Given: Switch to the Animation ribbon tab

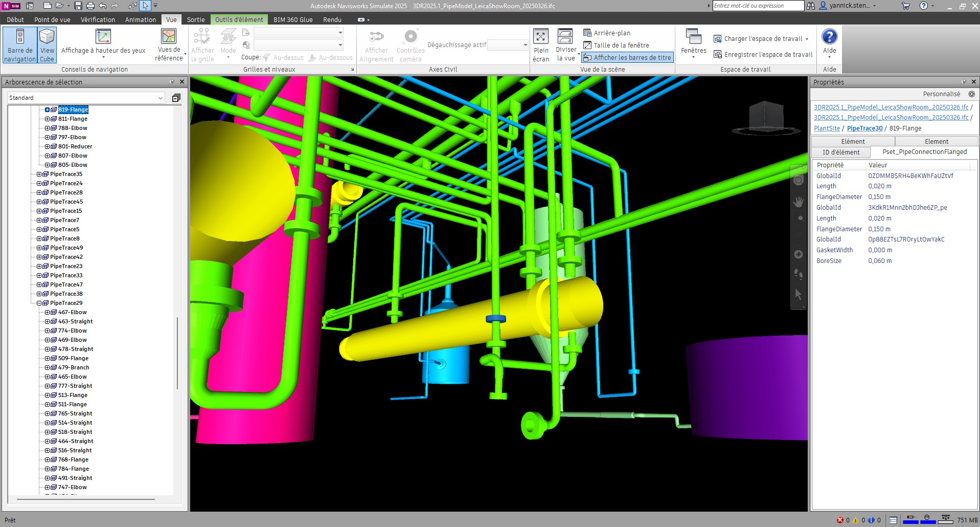Looking at the screenshot, I should click(x=140, y=19).
